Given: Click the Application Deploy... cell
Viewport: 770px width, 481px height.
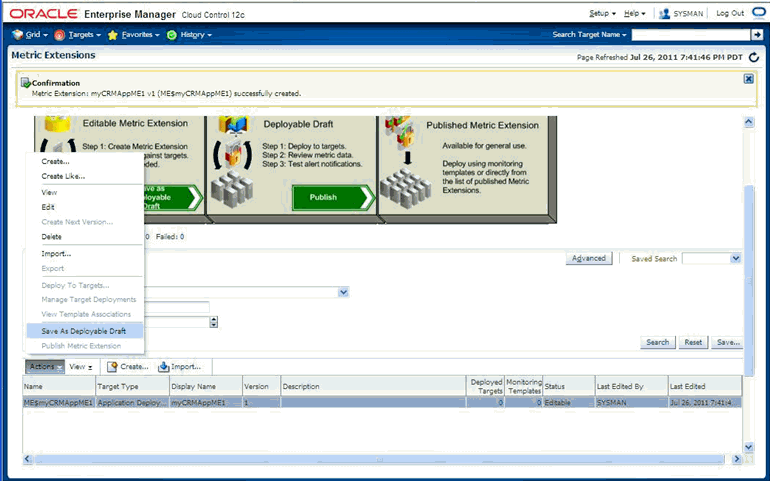Looking at the screenshot, I should (132, 402).
